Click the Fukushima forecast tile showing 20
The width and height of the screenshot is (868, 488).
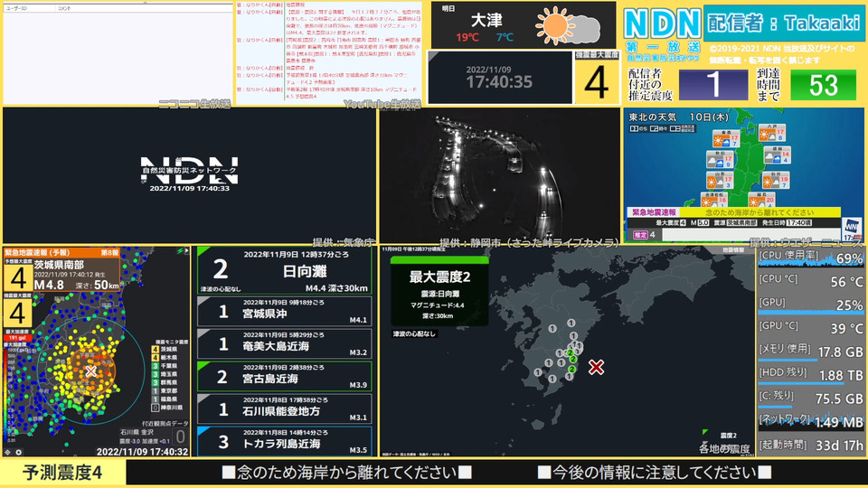tap(761, 199)
